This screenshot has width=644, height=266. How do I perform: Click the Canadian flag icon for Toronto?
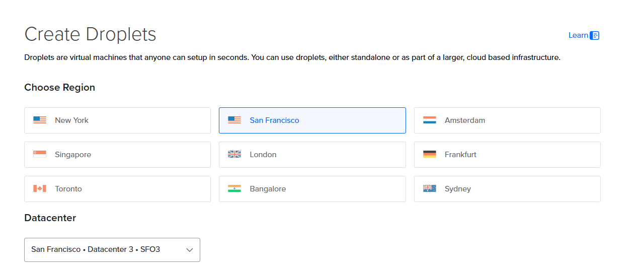[40, 188]
